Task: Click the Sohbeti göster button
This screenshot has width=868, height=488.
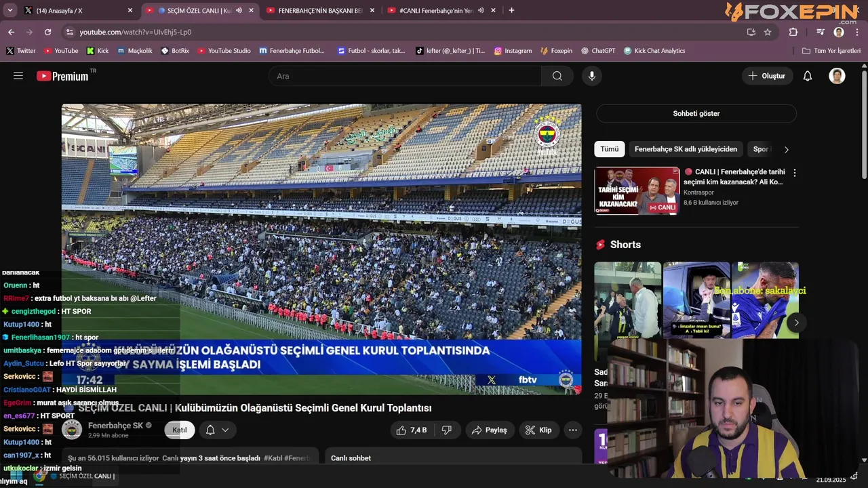Action: [x=696, y=113]
